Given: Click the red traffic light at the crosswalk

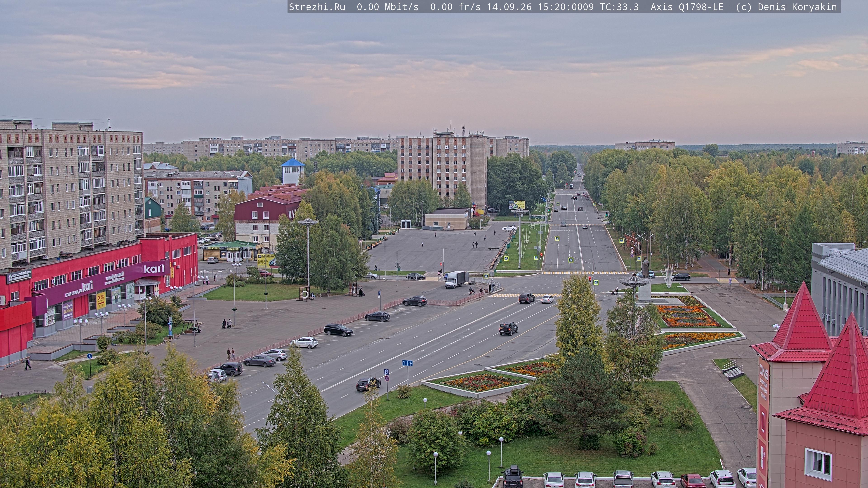Looking at the screenshot, I should [x=589, y=279].
